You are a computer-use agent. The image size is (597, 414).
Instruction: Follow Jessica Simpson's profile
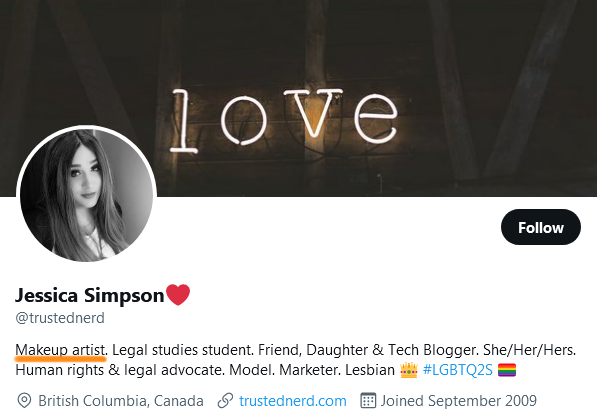pos(541,227)
